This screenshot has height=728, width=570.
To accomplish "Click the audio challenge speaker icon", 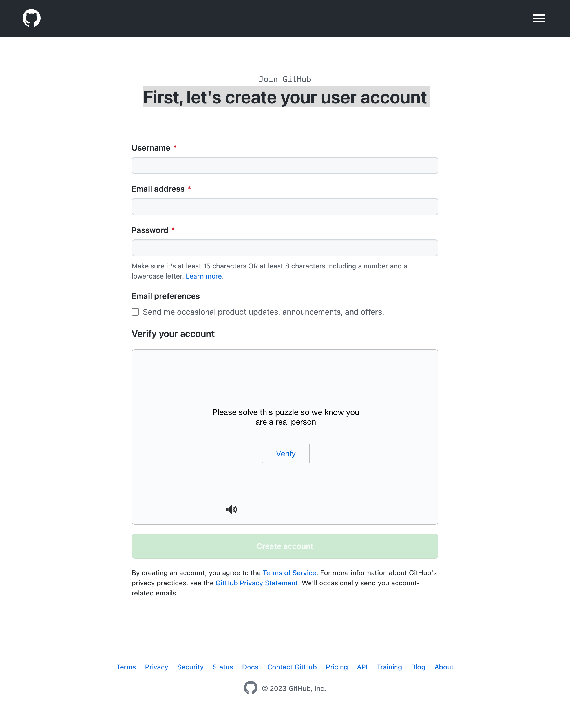I will click(x=231, y=509).
